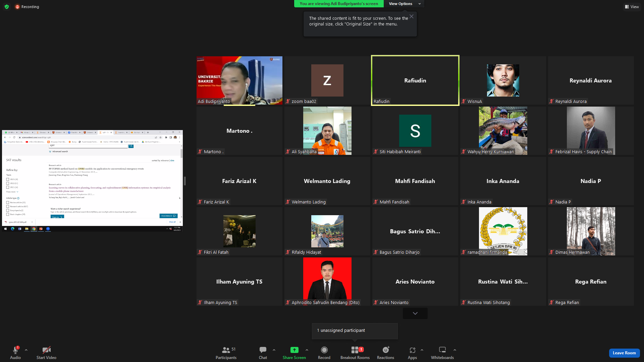Unmute your microphone with the Audio button
The width and height of the screenshot is (644, 362).
click(15, 353)
